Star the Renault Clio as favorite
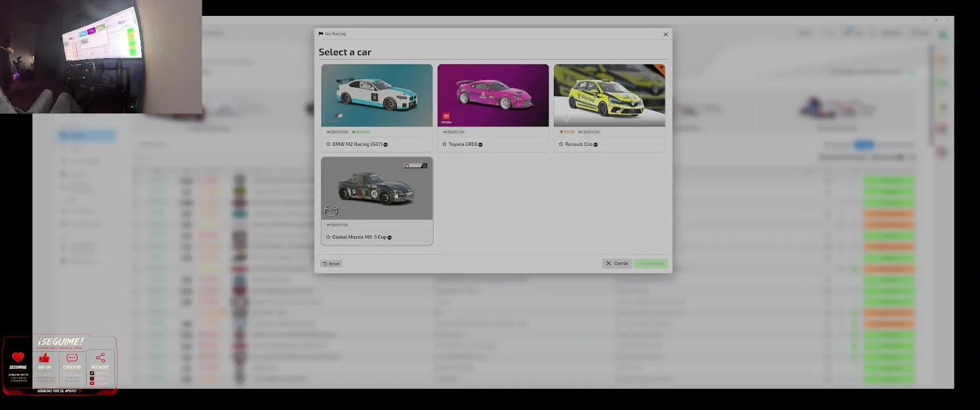Viewport: 980px width, 410px height. pos(561,145)
